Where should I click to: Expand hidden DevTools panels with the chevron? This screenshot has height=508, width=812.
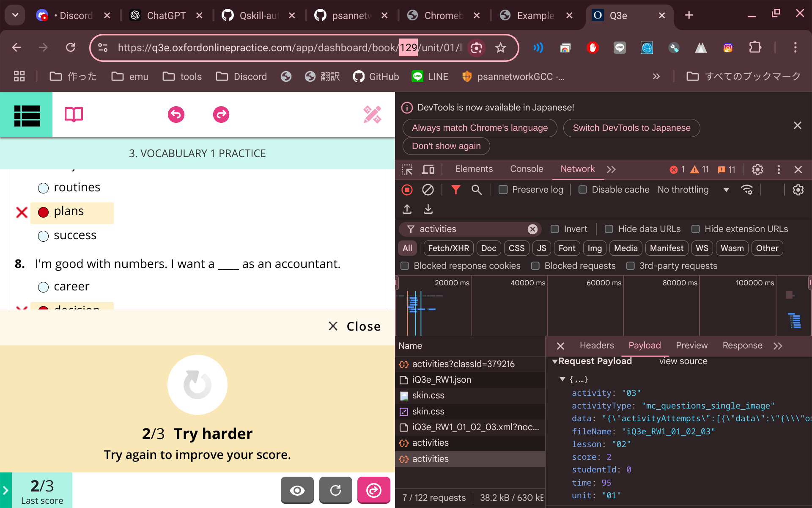(x=611, y=169)
